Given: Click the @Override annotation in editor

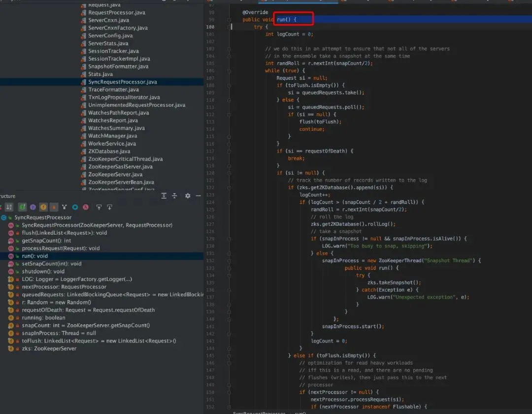Looking at the screenshot, I should pos(255,12).
